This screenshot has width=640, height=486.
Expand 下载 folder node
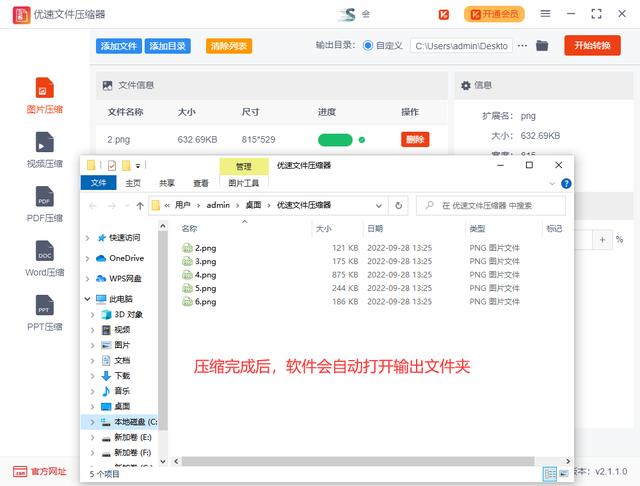(93, 376)
